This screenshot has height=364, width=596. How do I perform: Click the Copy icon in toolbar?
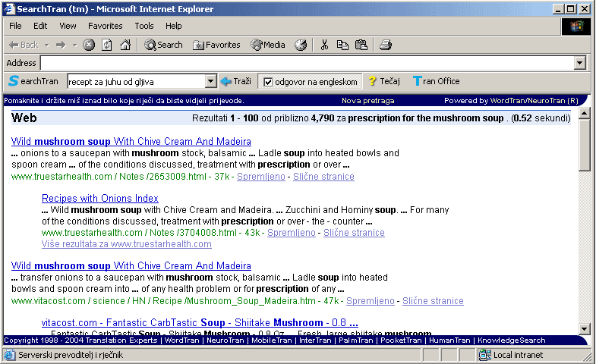pos(342,45)
